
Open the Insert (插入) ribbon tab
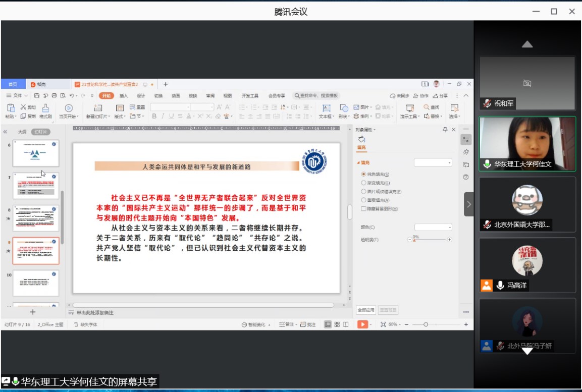124,96
